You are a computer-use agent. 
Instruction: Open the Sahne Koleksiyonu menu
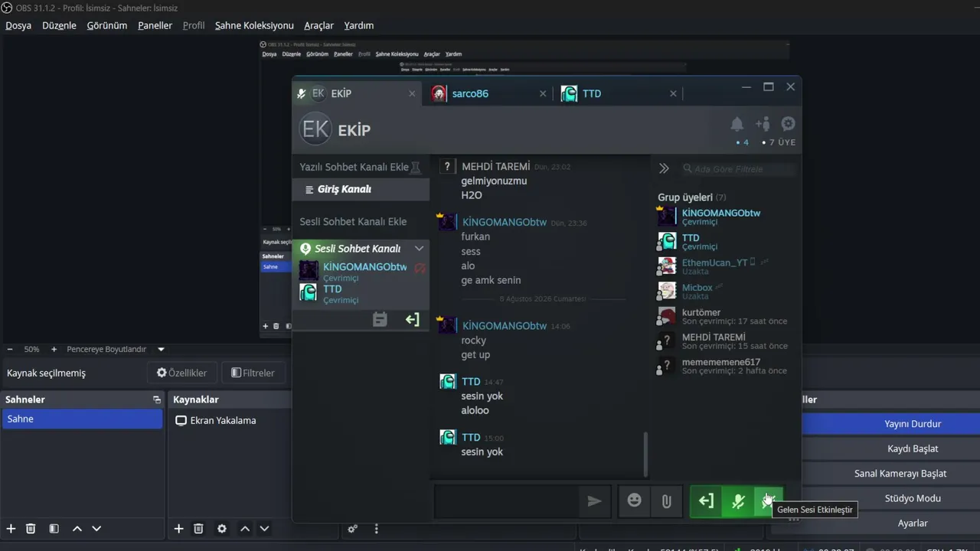tap(254, 25)
